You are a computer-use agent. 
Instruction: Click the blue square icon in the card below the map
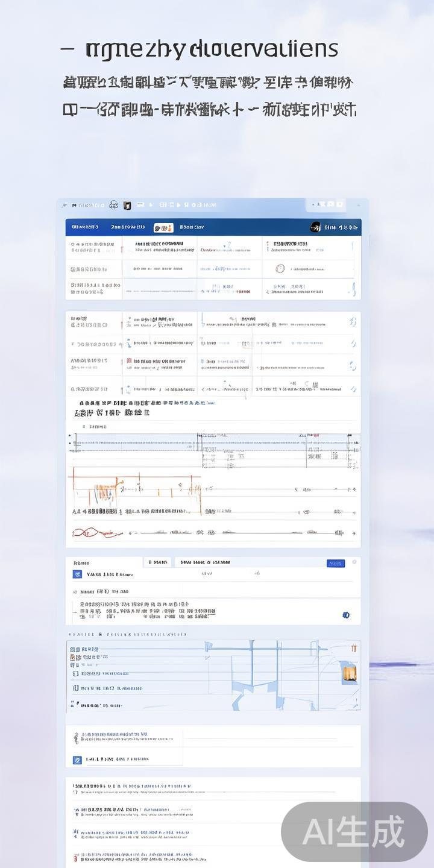[x=77, y=760]
